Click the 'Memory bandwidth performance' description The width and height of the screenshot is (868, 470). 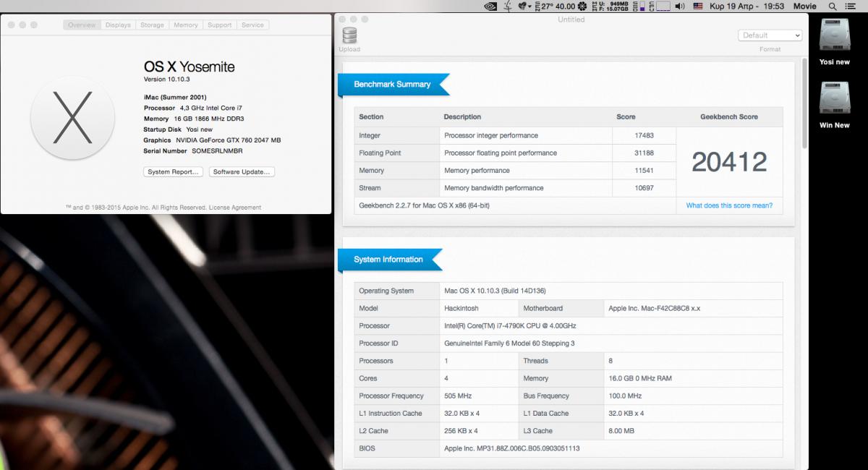pos(494,188)
